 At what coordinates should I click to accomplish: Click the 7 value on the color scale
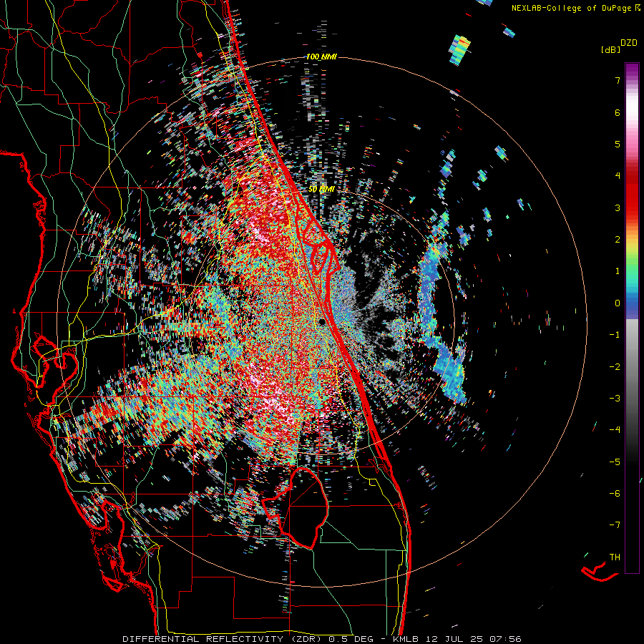coord(618,80)
